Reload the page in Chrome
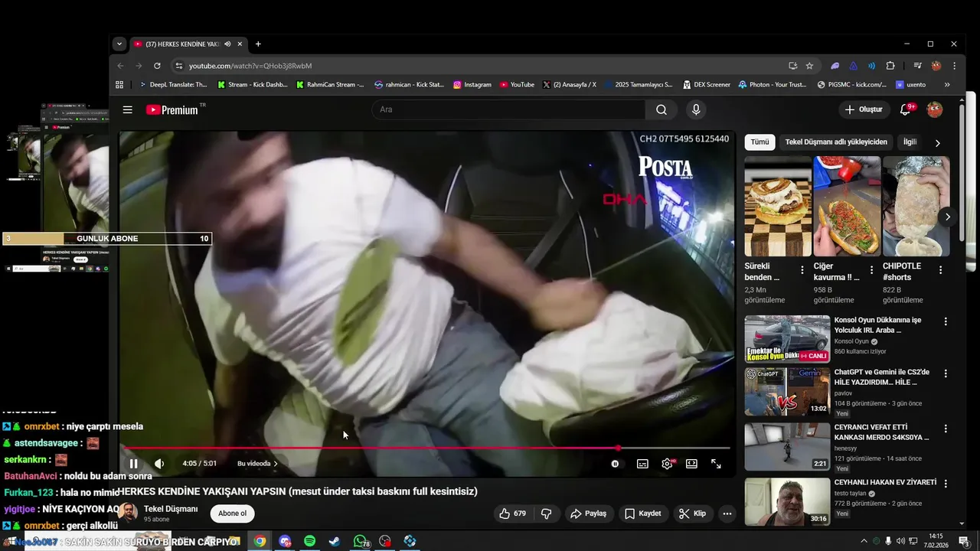Viewport: 980px width, 551px height. pos(157,66)
